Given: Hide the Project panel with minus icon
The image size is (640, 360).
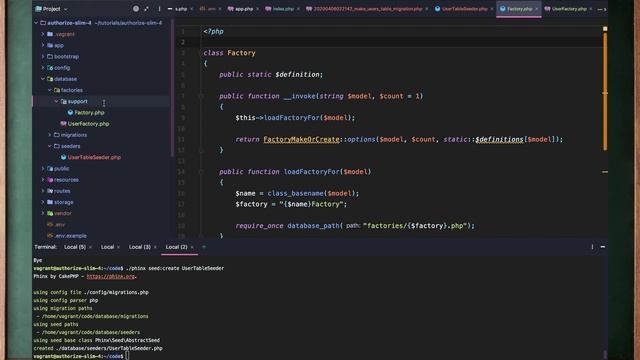Looking at the screenshot, I should pyautogui.click(x=170, y=9).
